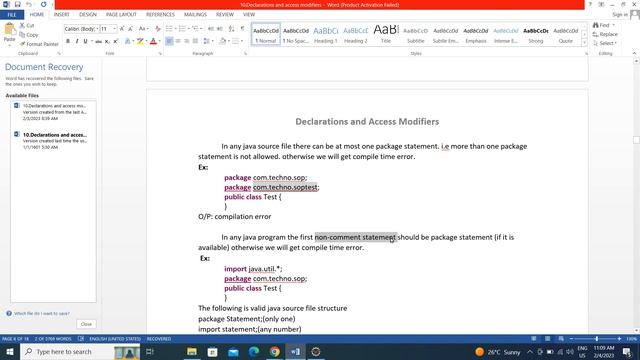Switch to the PAGE LAYOUT tab
Image resolution: width=640 pixels, height=360 pixels.
pyautogui.click(x=121, y=14)
